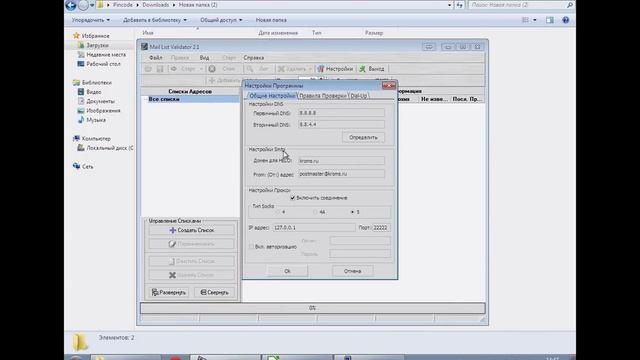Click the 0% progress bar
Screen dimensions: 640x360
[x=312, y=308]
